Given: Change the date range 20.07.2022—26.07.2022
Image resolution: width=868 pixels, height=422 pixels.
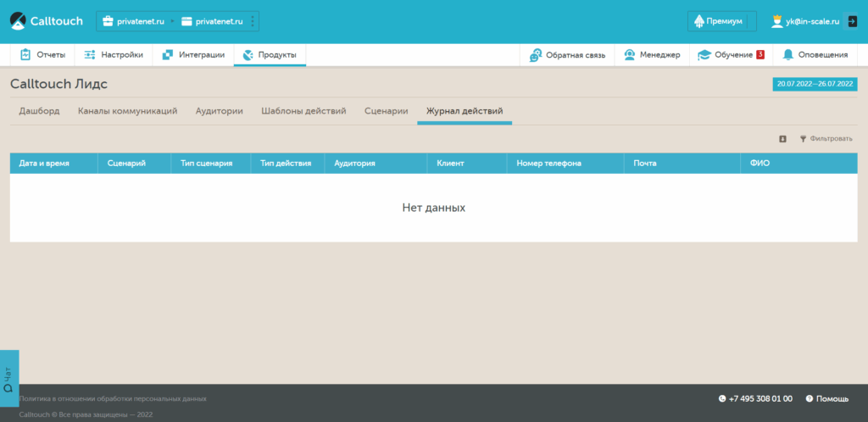Looking at the screenshot, I should pos(815,84).
